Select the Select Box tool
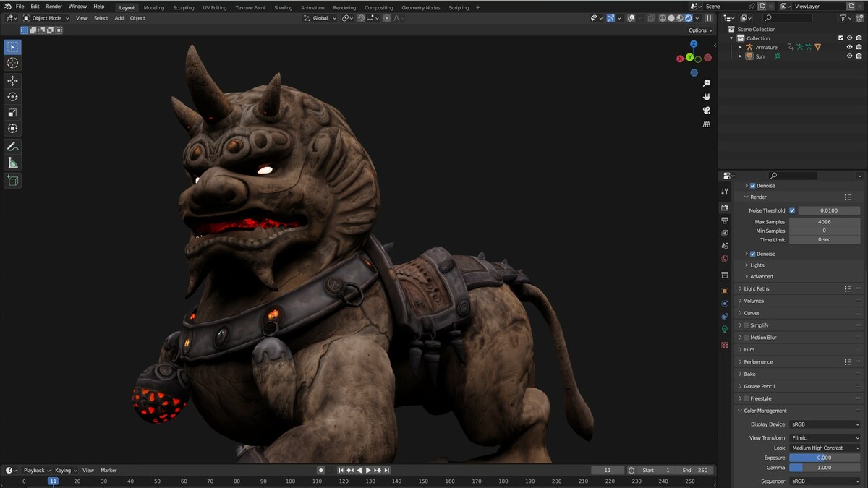 coord(12,47)
